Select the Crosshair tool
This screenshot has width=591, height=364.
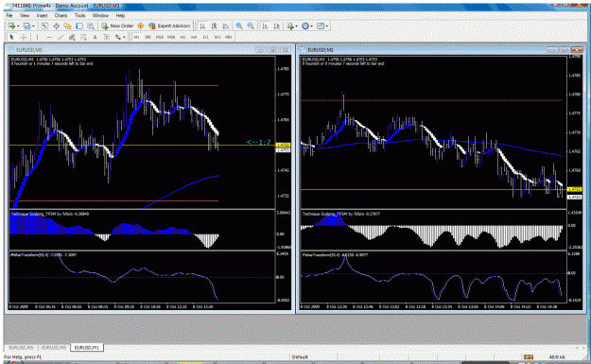pyautogui.click(x=24, y=37)
